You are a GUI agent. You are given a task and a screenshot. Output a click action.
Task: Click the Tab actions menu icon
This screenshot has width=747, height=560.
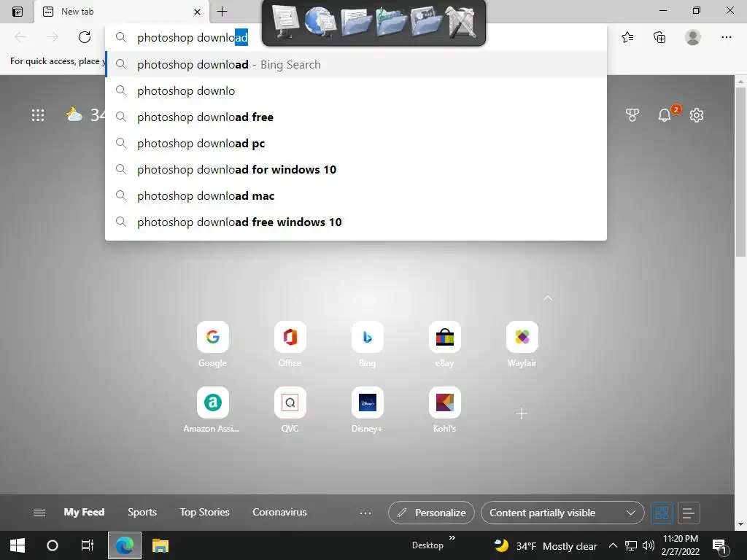18,12
